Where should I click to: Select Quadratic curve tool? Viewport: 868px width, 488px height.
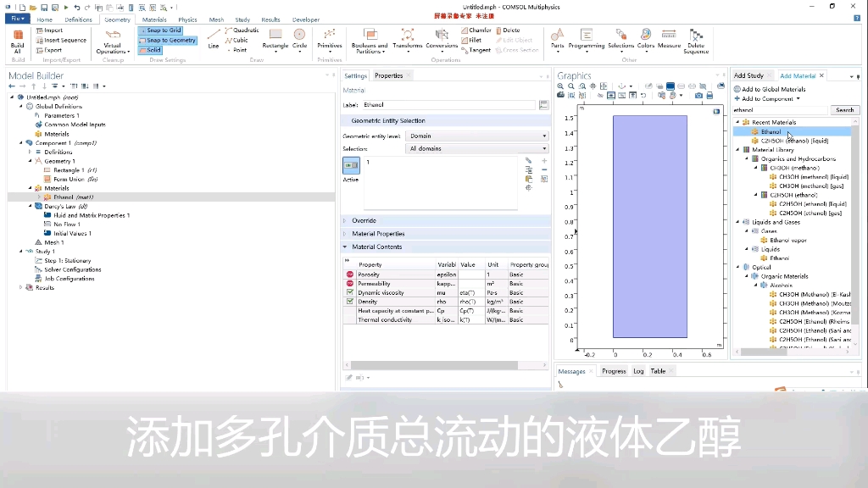pyautogui.click(x=242, y=30)
